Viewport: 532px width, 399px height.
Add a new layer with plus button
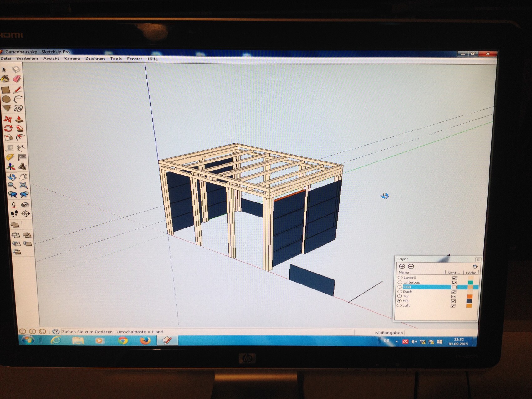402,266
